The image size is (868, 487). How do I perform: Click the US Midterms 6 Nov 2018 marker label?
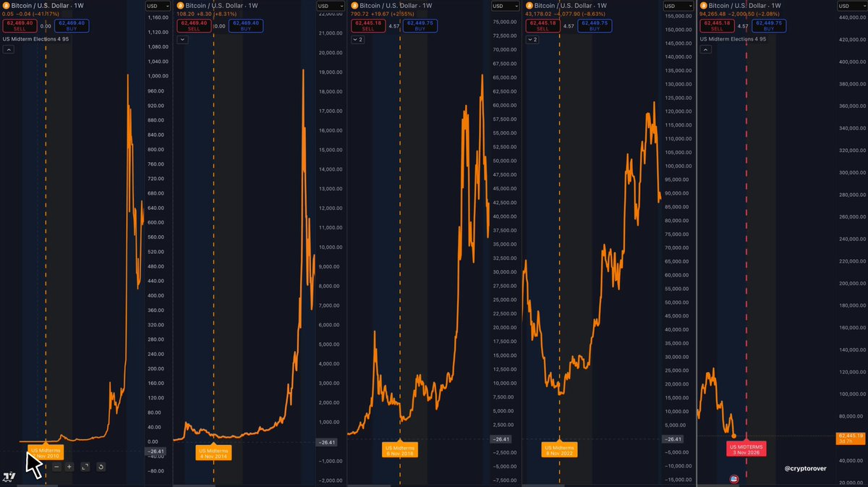[x=400, y=449]
